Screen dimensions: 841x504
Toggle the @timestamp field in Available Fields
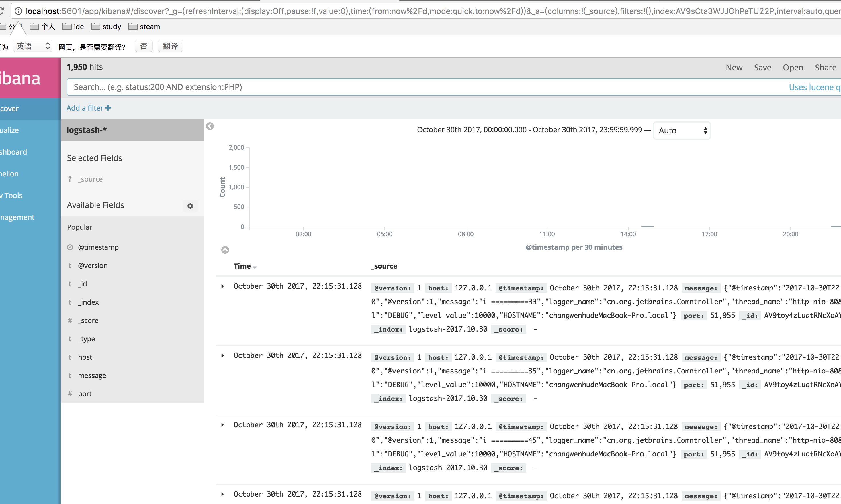(98, 247)
